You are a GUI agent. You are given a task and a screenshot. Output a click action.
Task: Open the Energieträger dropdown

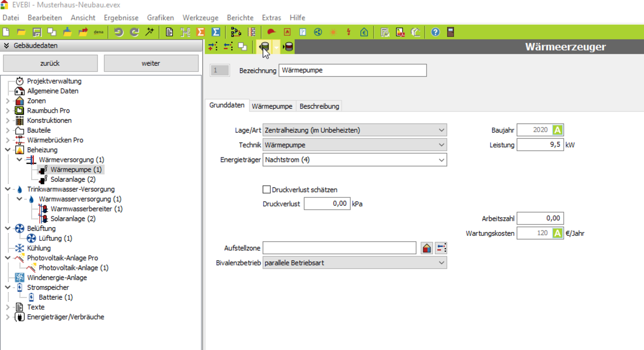pos(441,160)
